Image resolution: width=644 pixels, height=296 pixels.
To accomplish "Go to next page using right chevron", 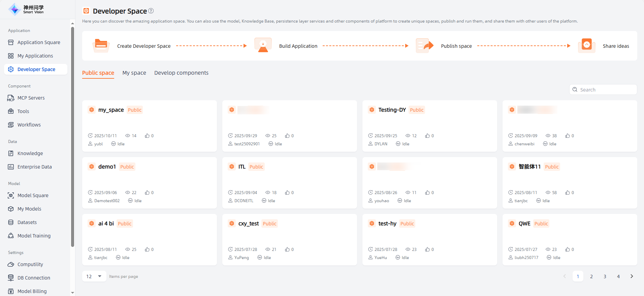I will pos(632,276).
